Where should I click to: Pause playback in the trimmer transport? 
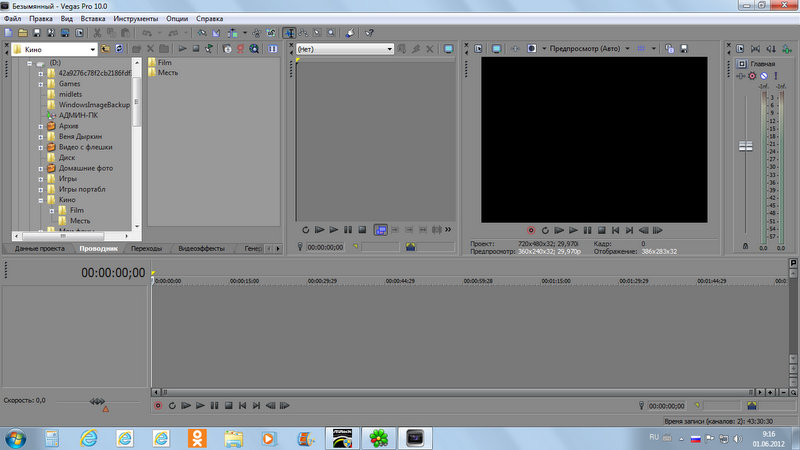pos(348,230)
